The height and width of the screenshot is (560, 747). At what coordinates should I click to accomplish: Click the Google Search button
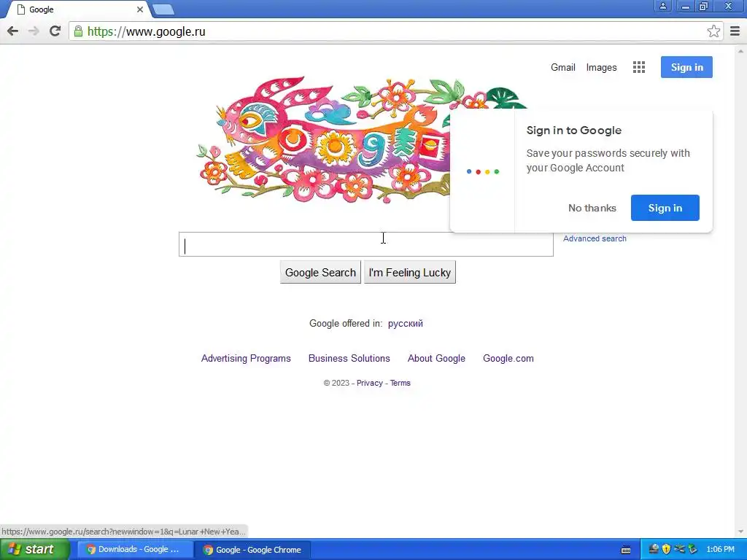pyautogui.click(x=320, y=272)
